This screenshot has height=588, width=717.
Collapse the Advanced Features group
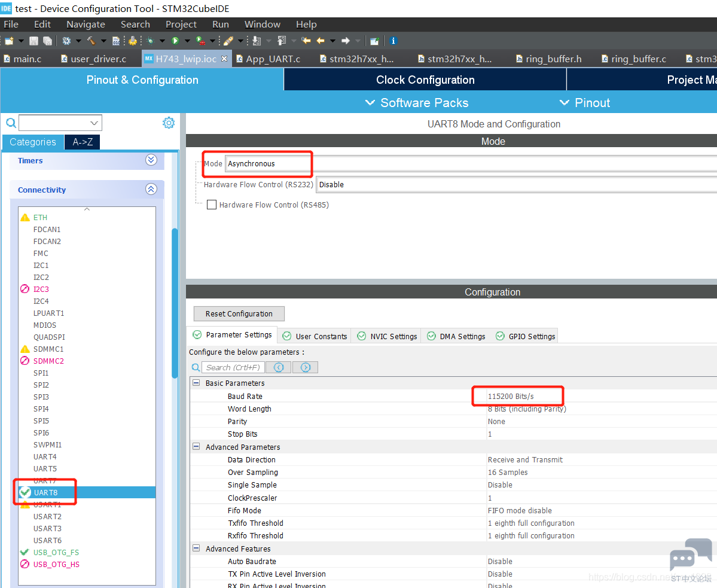(196, 548)
